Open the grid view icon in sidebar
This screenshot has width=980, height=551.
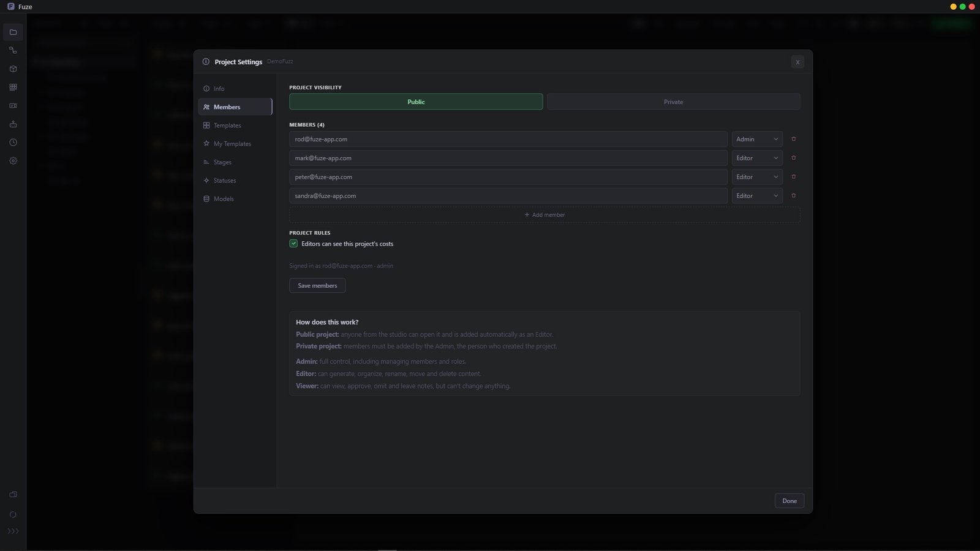(x=13, y=87)
